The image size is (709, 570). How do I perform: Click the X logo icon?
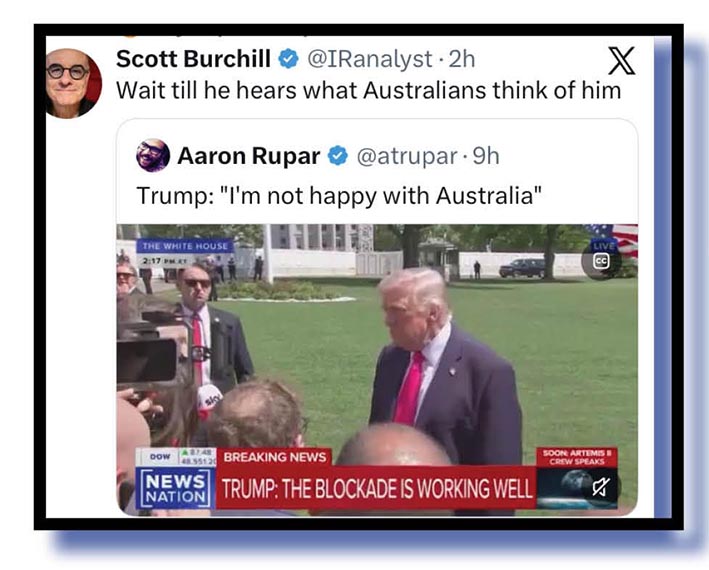point(622,61)
